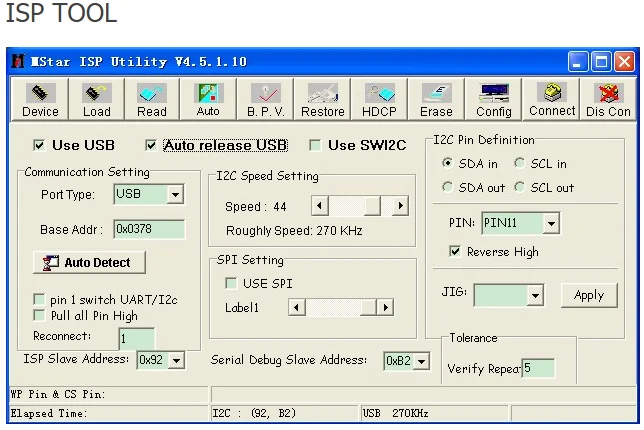
Task: Click the "Elapsed Time:" status text
Action: pos(49,413)
